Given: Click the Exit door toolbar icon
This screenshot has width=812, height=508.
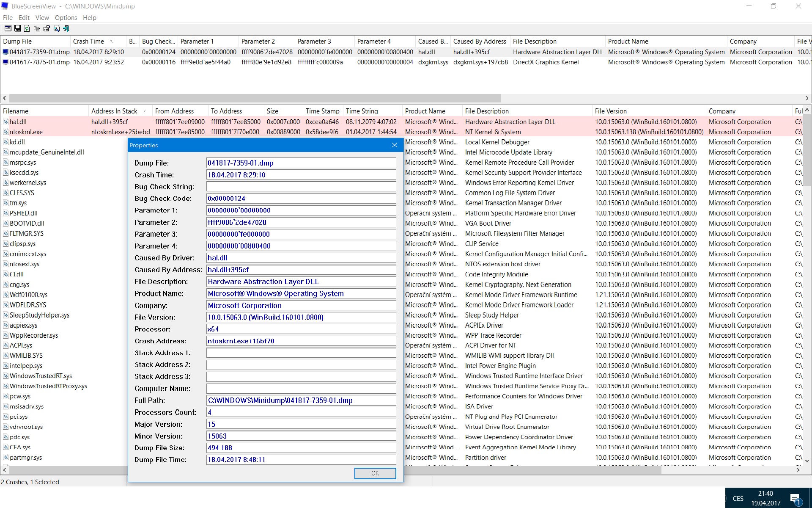Looking at the screenshot, I should click(x=66, y=28).
